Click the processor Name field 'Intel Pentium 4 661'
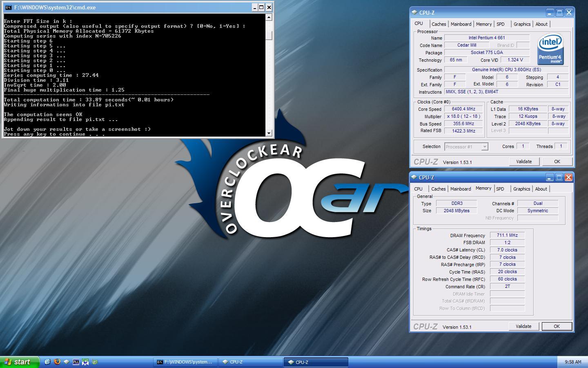 point(487,38)
